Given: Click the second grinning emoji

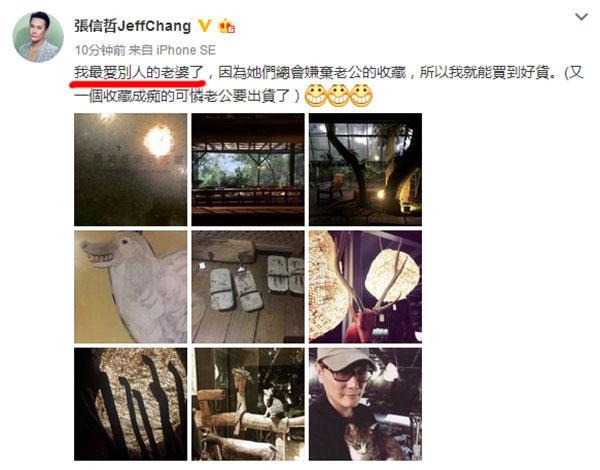Looking at the screenshot, I should click(339, 95).
